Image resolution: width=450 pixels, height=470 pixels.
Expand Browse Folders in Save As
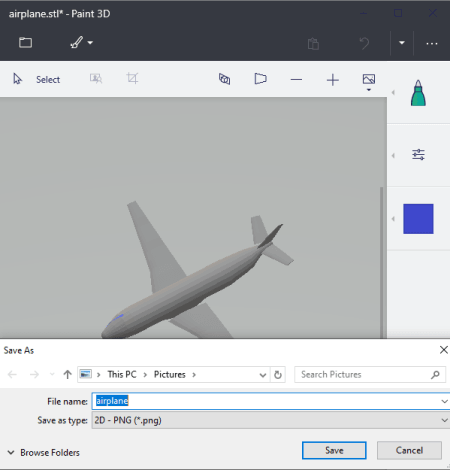click(43, 452)
